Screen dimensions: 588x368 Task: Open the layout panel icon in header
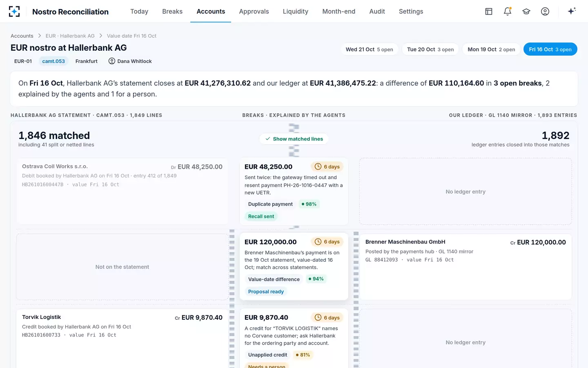pyautogui.click(x=489, y=11)
